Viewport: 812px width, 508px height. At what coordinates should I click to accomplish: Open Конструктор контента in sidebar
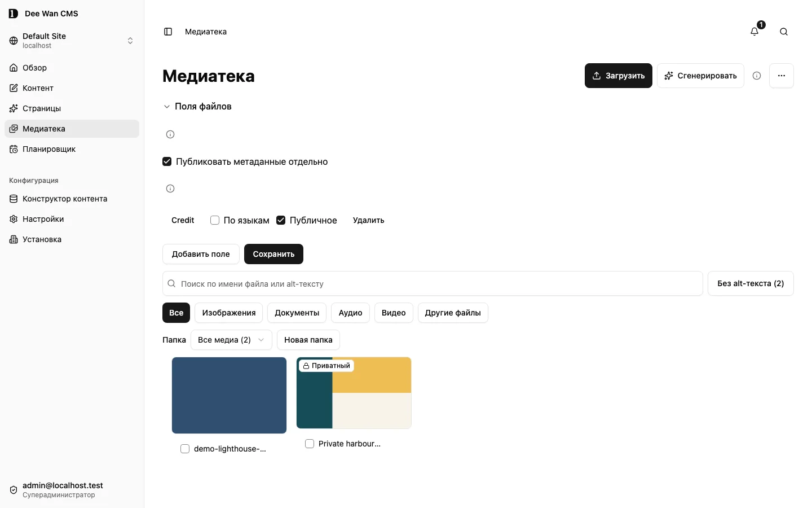[x=72, y=199]
